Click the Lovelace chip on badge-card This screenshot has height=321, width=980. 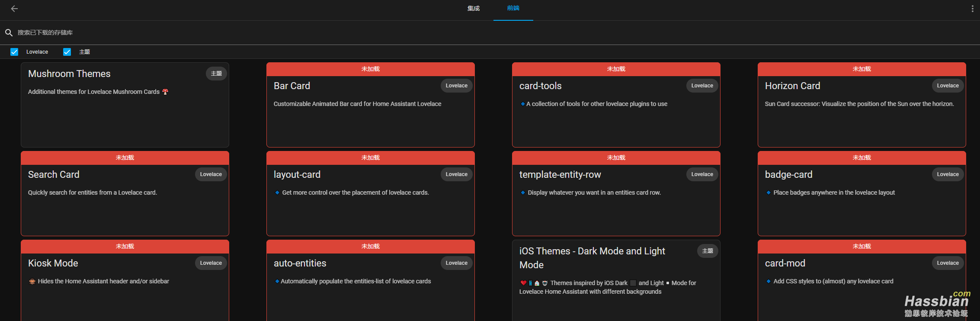point(948,174)
